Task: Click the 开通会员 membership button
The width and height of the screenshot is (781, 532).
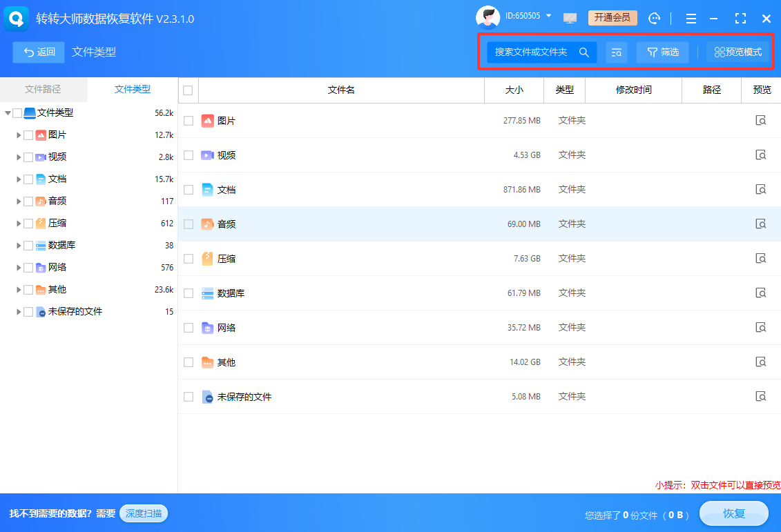Action: pyautogui.click(x=612, y=18)
